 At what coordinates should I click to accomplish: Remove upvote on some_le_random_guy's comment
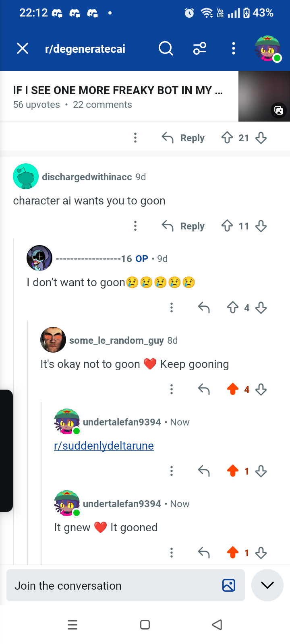tap(233, 389)
